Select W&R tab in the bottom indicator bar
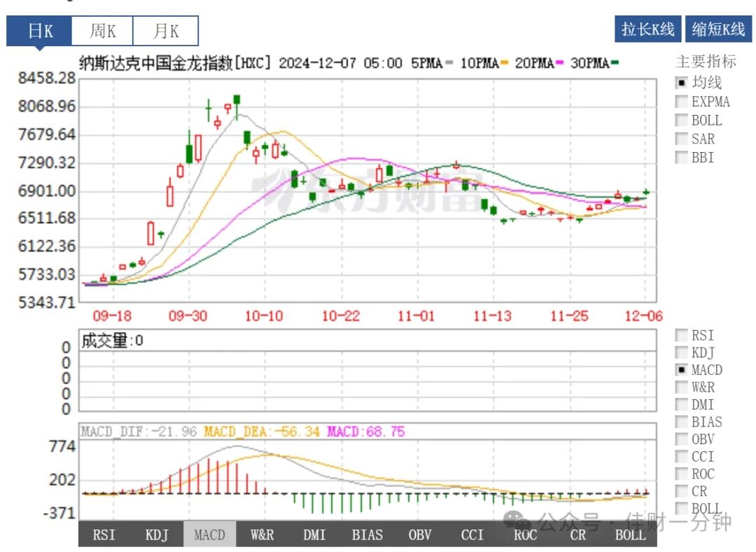This screenshot has height=552, width=756. pos(262,534)
